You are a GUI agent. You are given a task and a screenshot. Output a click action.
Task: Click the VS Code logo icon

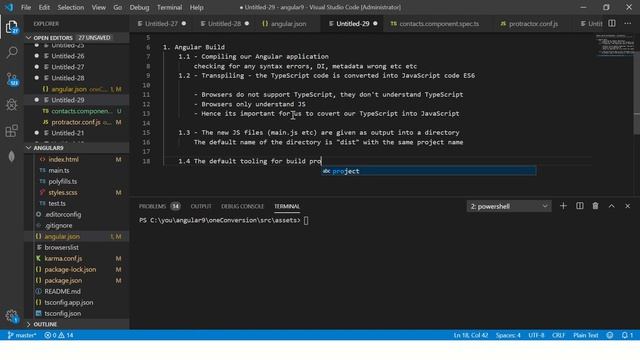[9, 7]
